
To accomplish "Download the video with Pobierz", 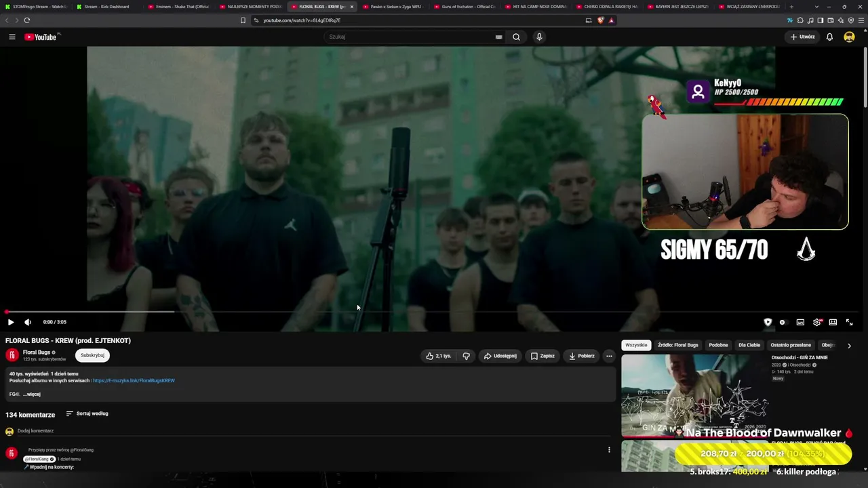I will pyautogui.click(x=582, y=356).
